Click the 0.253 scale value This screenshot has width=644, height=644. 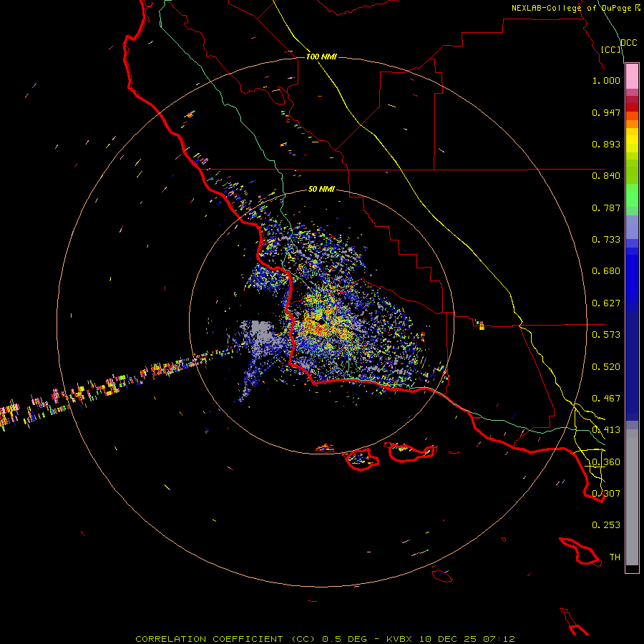tap(606, 525)
